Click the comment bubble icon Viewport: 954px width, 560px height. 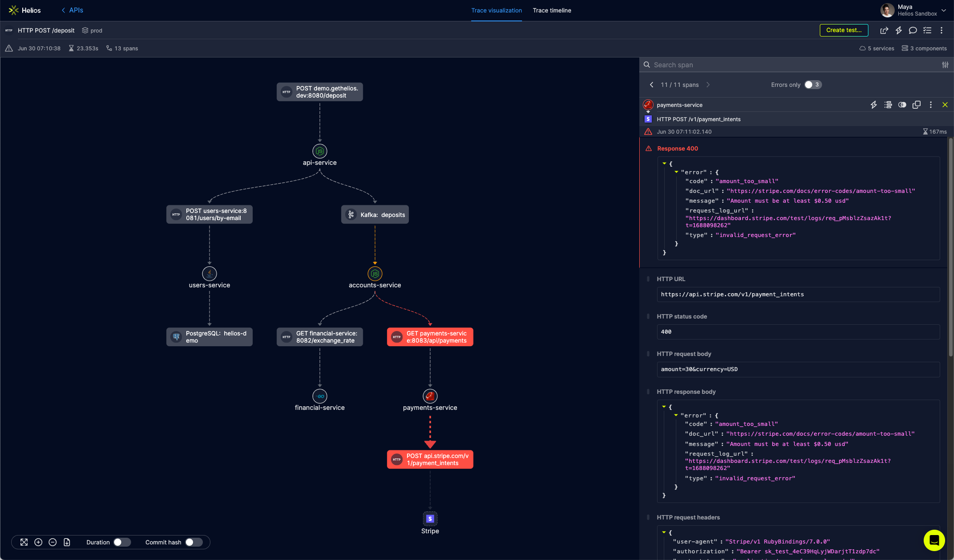(913, 30)
